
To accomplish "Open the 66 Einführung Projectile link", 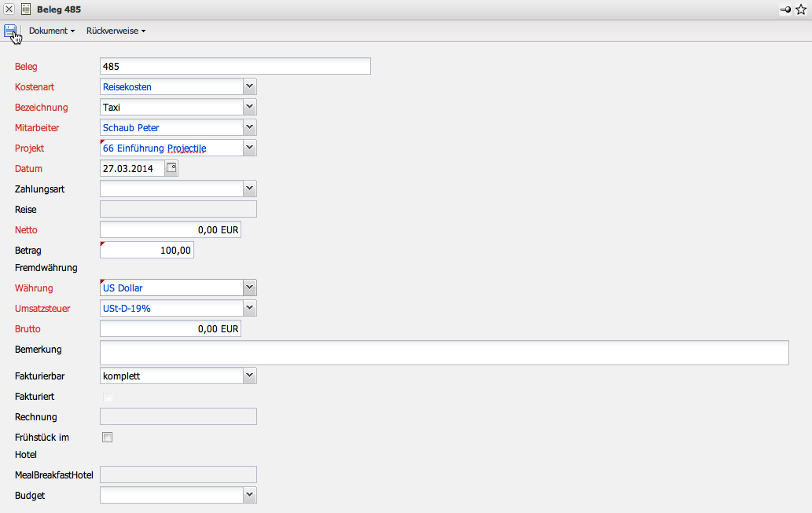I will [x=154, y=148].
